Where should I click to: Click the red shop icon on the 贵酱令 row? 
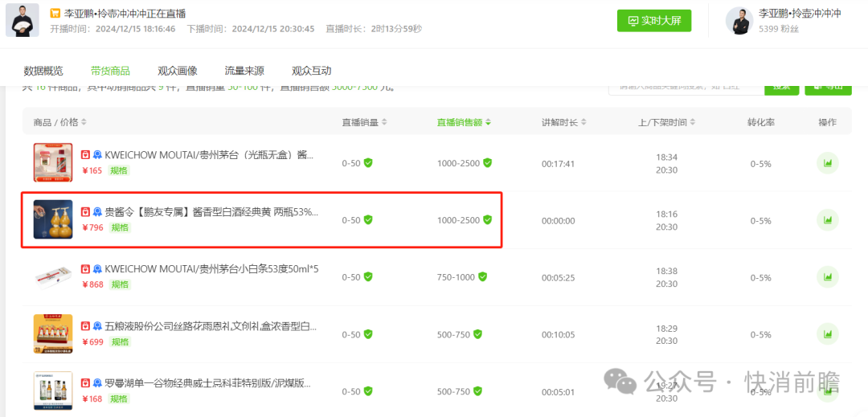click(85, 211)
